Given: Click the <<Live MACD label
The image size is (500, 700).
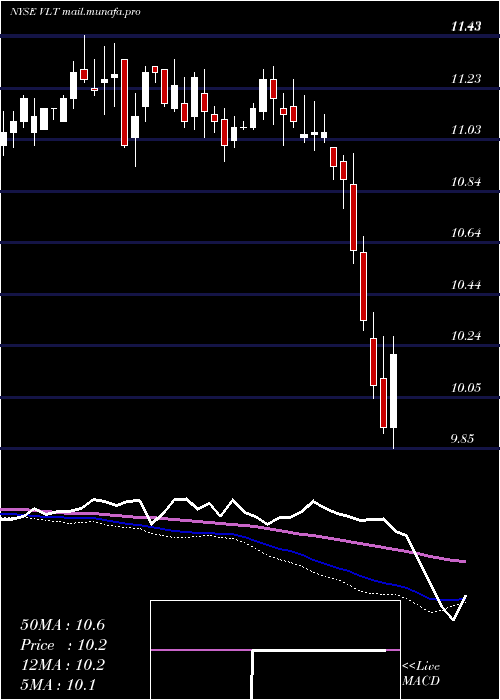Looking at the screenshot, I should pos(421,674).
